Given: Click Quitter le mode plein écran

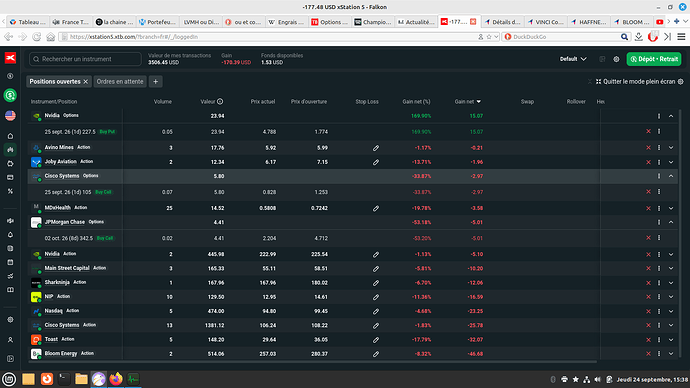Looking at the screenshot, I should point(635,81).
